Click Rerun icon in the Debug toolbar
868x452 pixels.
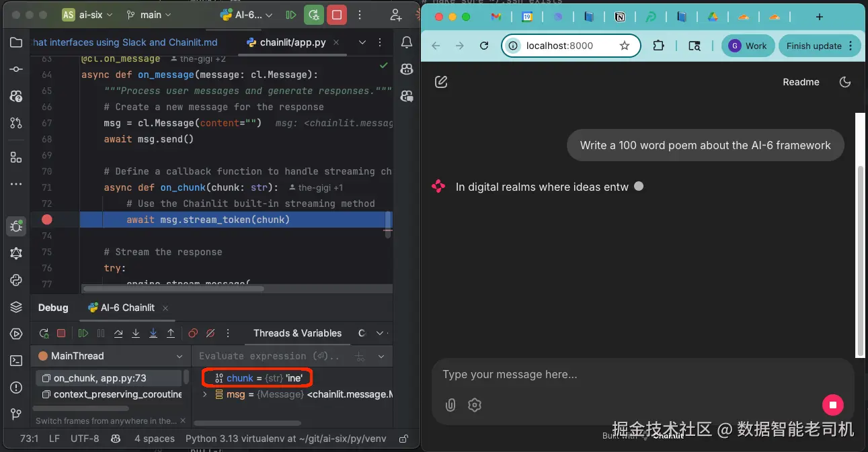point(44,333)
